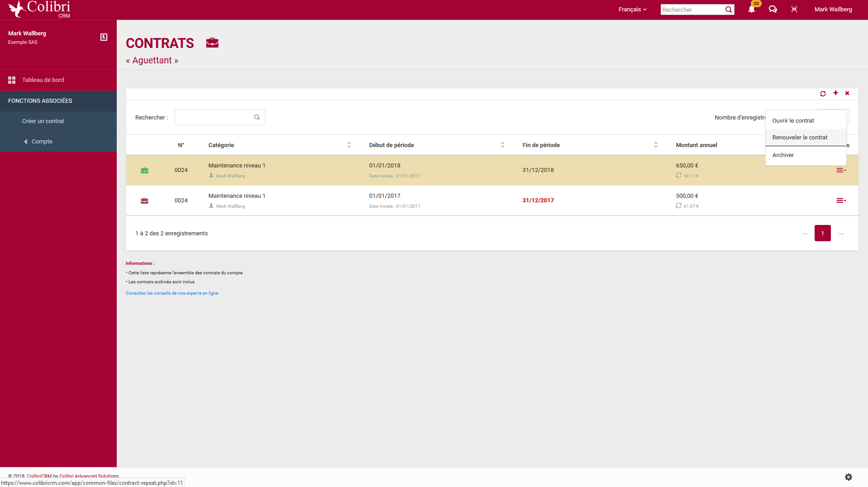Image resolution: width=868 pixels, height=487 pixels.
Task: Open the Français language dropdown
Action: coord(632,10)
